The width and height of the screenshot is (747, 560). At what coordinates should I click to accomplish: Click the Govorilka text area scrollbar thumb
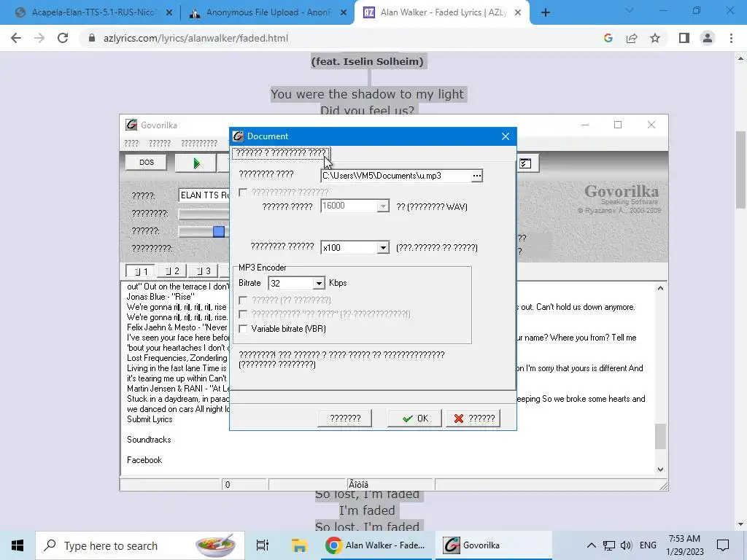click(x=660, y=436)
